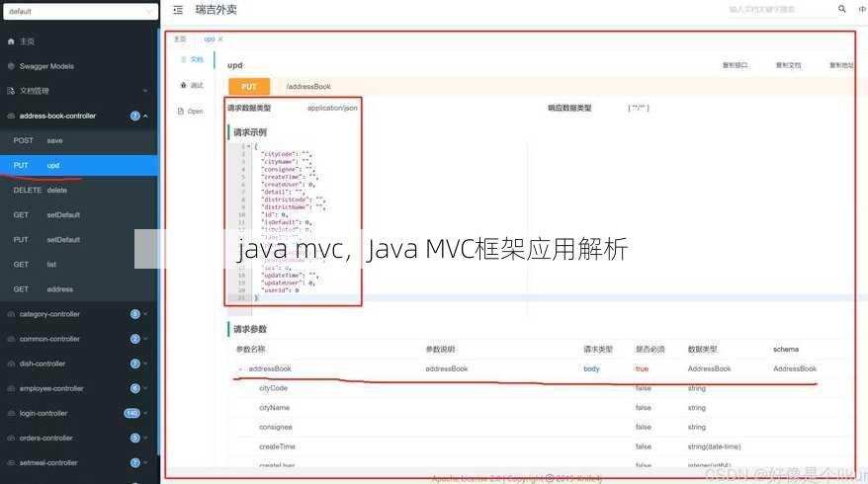
Task: Expand dish-controller chevron
Action: pyautogui.click(x=145, y=363)
